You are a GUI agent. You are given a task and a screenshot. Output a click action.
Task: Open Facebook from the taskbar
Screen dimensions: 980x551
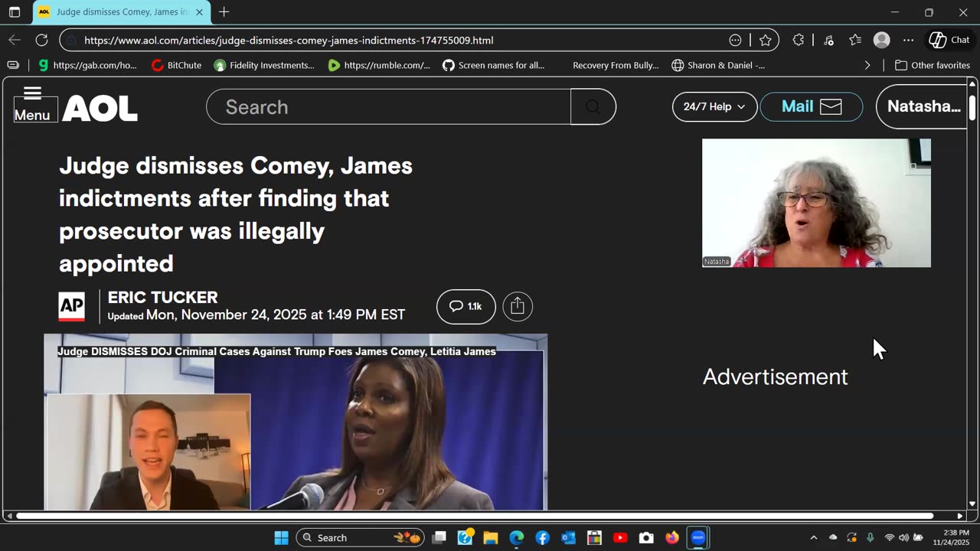coord(543,537)
